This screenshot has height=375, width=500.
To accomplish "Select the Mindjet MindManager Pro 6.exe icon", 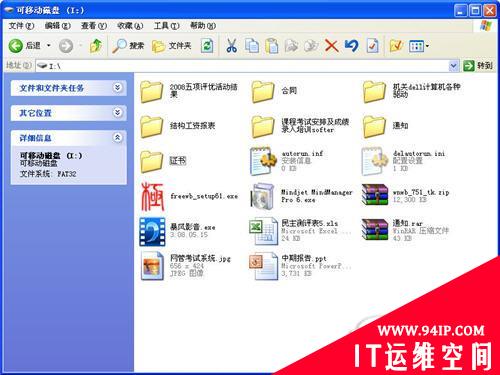I will click(x=263, y=197).
